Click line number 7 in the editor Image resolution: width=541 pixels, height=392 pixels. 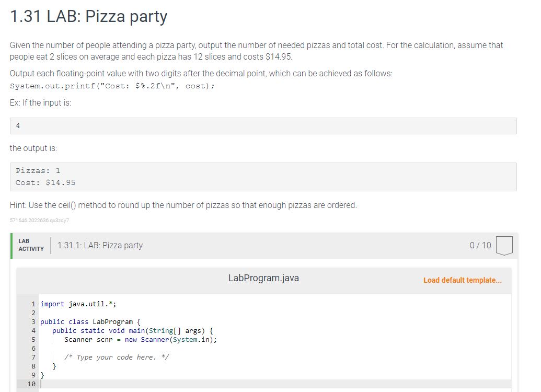click(33, 357)
